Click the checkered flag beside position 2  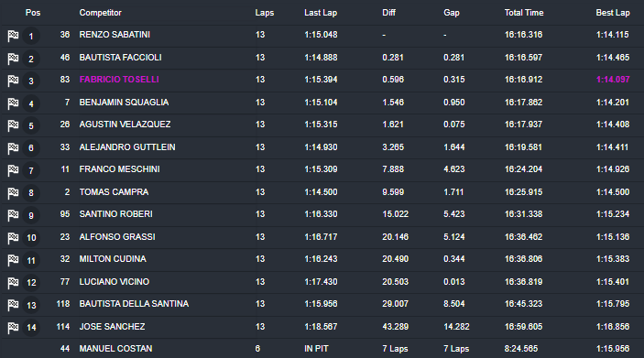13,59
